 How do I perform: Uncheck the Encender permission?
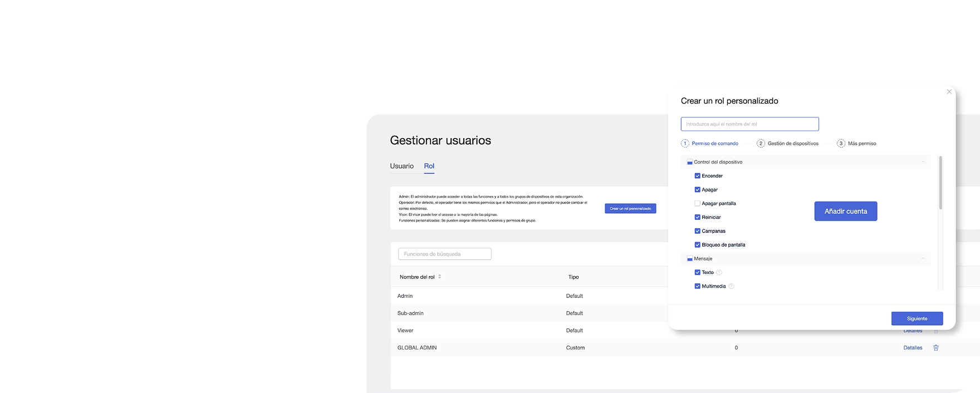(697, 176)
